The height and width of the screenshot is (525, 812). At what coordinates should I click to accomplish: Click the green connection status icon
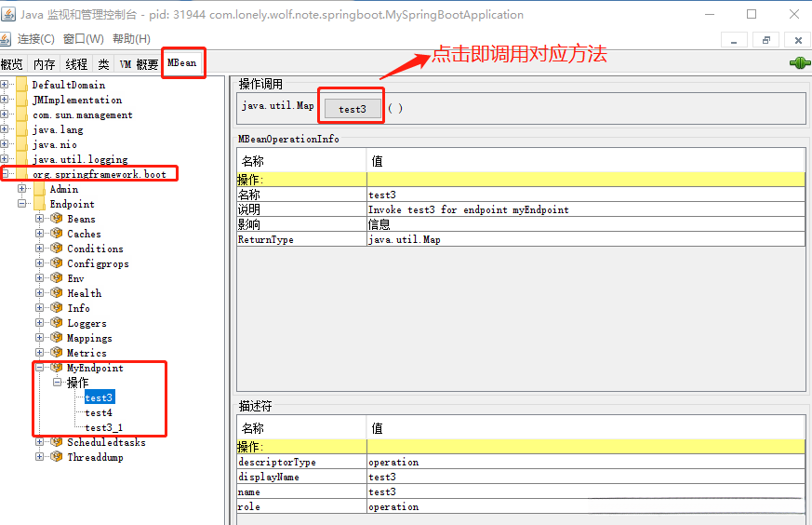point(800,63)
